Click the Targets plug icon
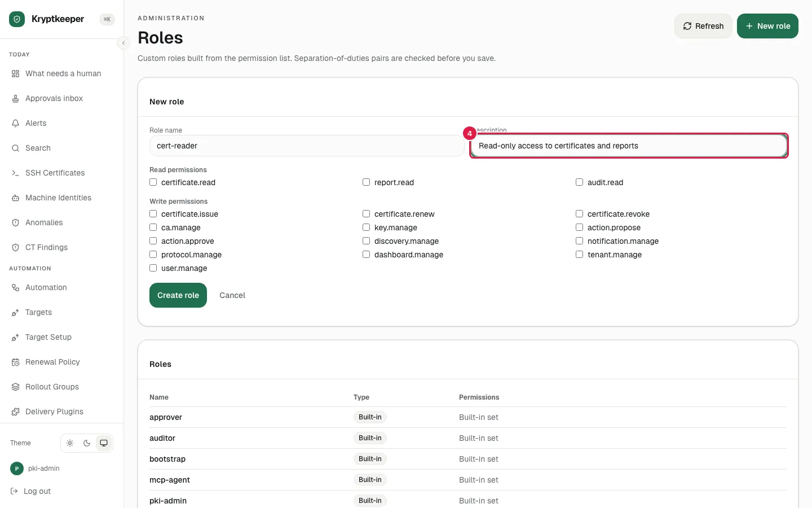Screen dimensions: 812x508 15,312
